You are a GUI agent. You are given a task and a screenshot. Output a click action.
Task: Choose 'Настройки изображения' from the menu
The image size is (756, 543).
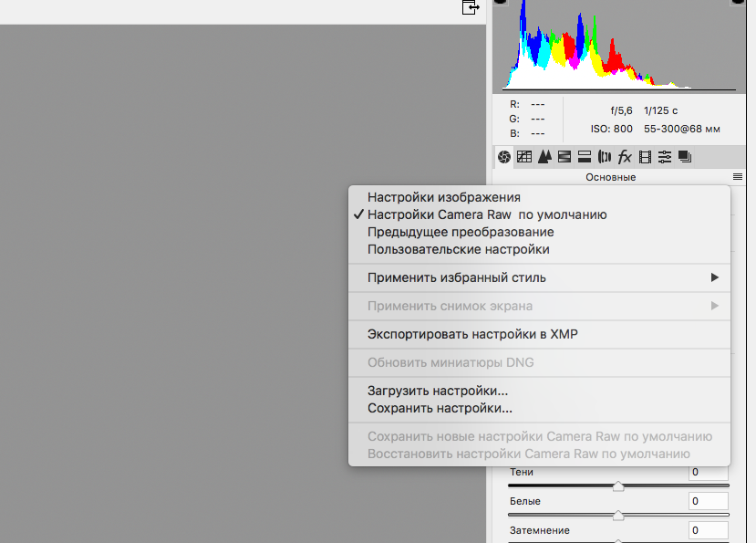click(443, 197)
